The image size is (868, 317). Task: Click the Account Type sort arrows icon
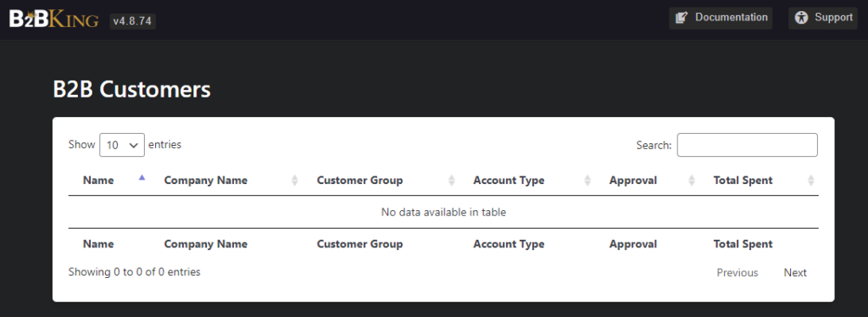(x=587, y=181)
